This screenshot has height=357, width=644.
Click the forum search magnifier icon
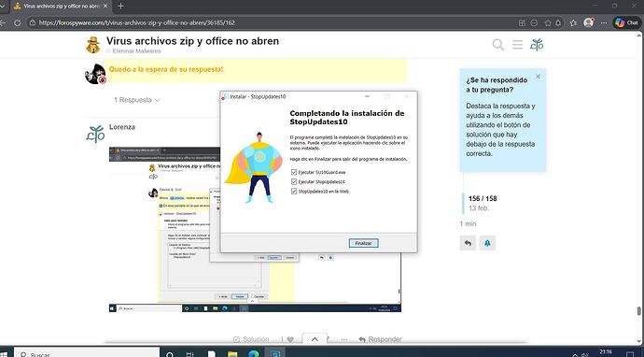coord(497,45)
